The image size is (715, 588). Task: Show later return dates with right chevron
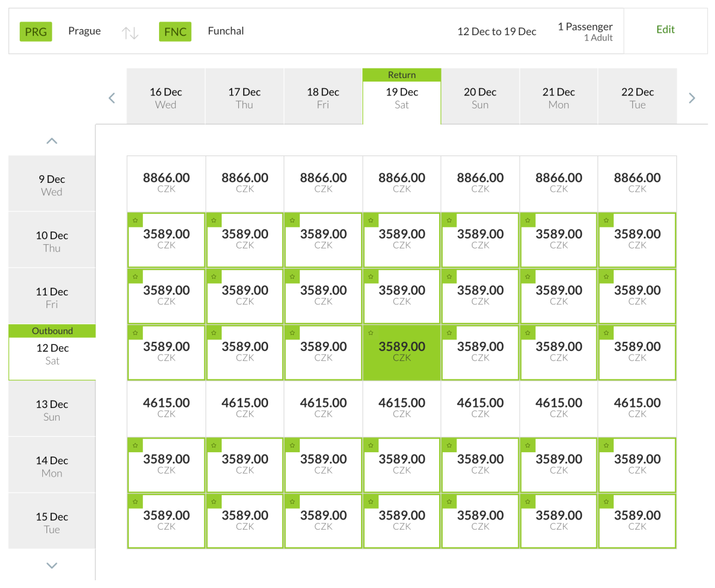692,98
